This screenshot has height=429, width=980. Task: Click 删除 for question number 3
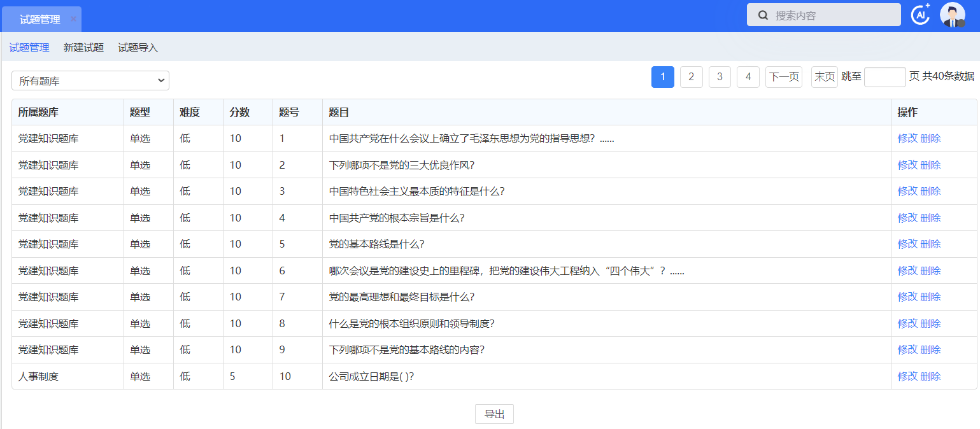930,192
